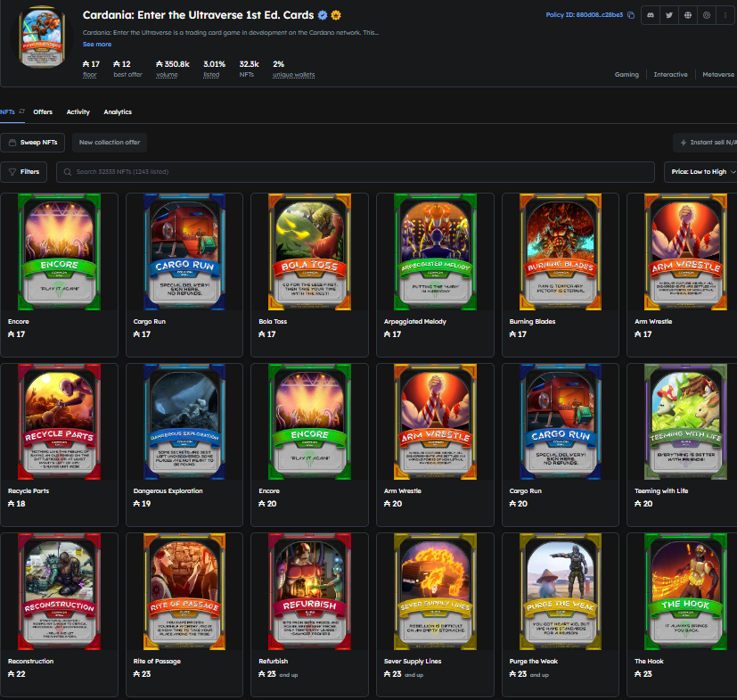Screen dimensions: 737x700
Task: Click New collection offer button
Action: [x=110, y=142]
